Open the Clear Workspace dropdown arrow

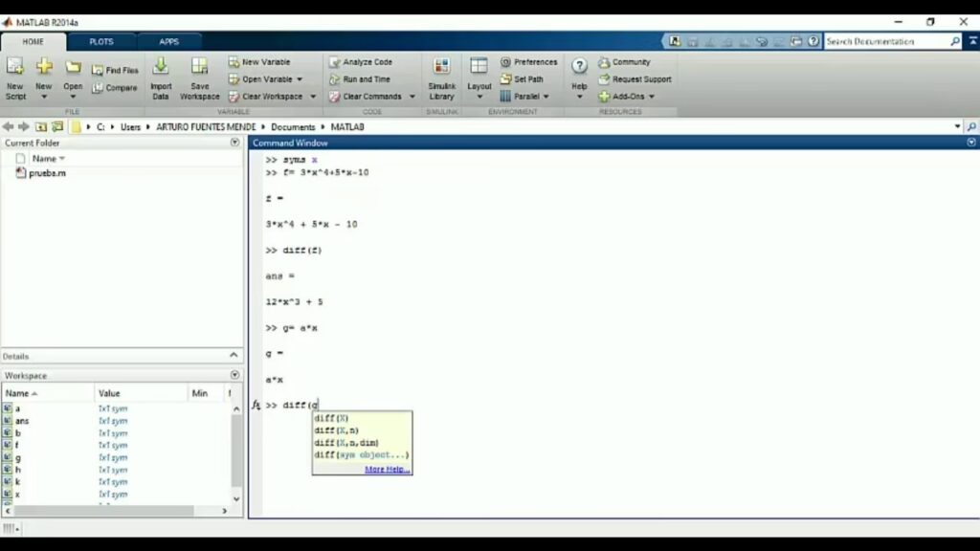point(313,97)
